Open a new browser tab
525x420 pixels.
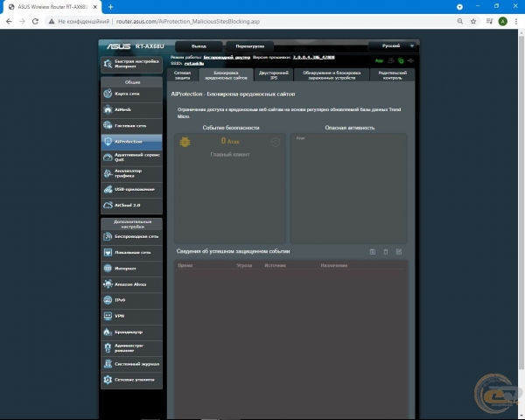111,7
